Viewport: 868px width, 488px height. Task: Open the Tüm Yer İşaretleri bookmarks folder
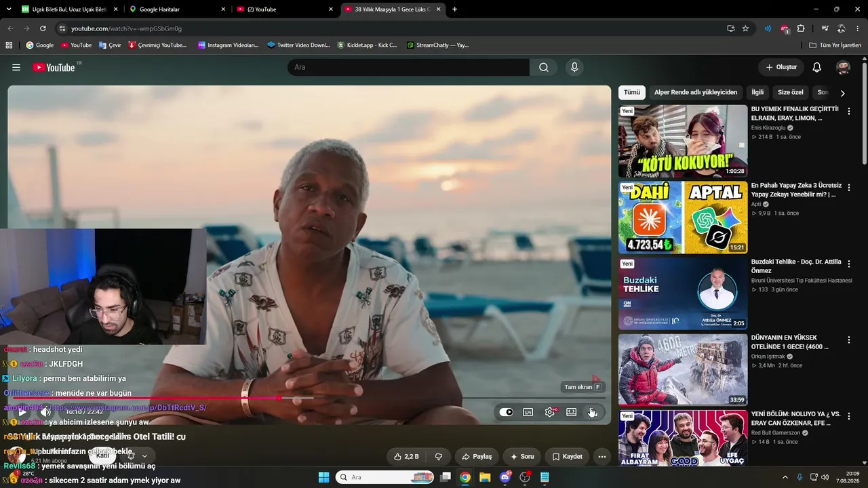(835, 45)
